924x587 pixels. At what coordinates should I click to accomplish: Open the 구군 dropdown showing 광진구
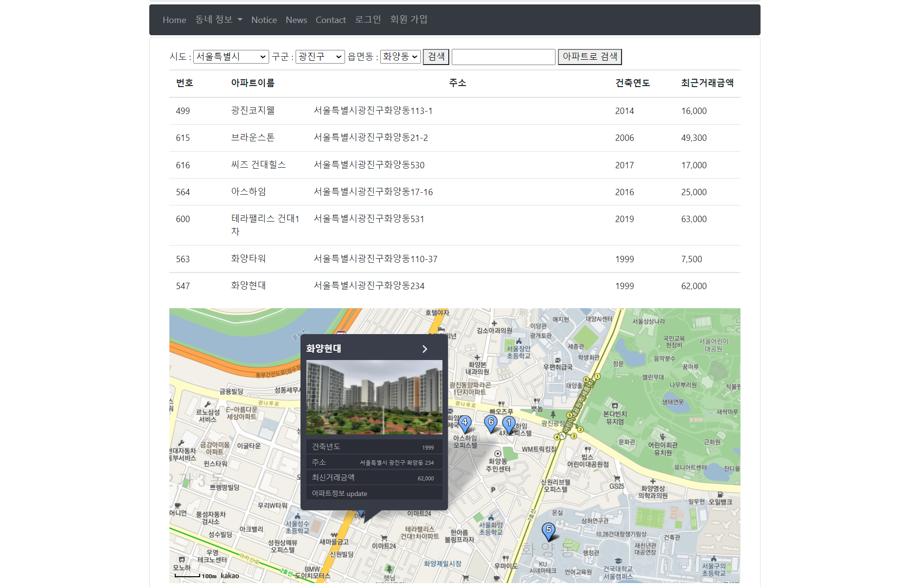(x=320, y=56)
